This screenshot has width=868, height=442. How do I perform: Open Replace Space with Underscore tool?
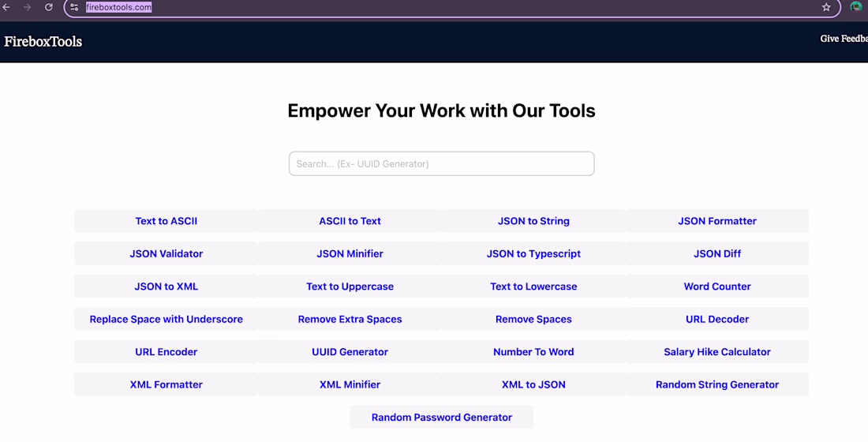[166, 319]
